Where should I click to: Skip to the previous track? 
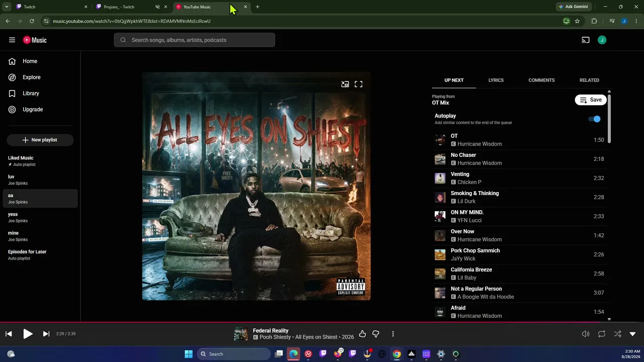tap(9, 334)
